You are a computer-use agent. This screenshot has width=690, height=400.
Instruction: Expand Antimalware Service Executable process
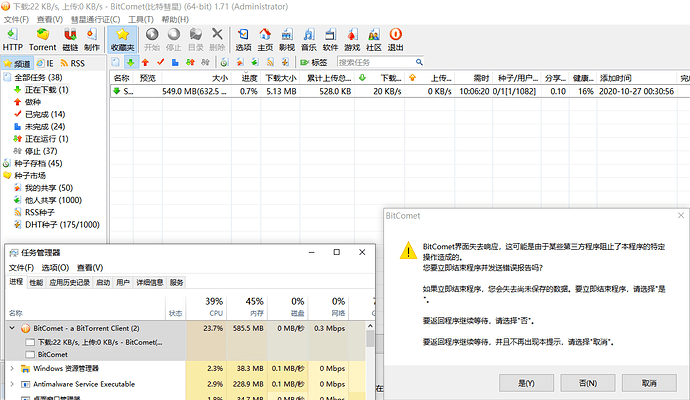[12, 384]
